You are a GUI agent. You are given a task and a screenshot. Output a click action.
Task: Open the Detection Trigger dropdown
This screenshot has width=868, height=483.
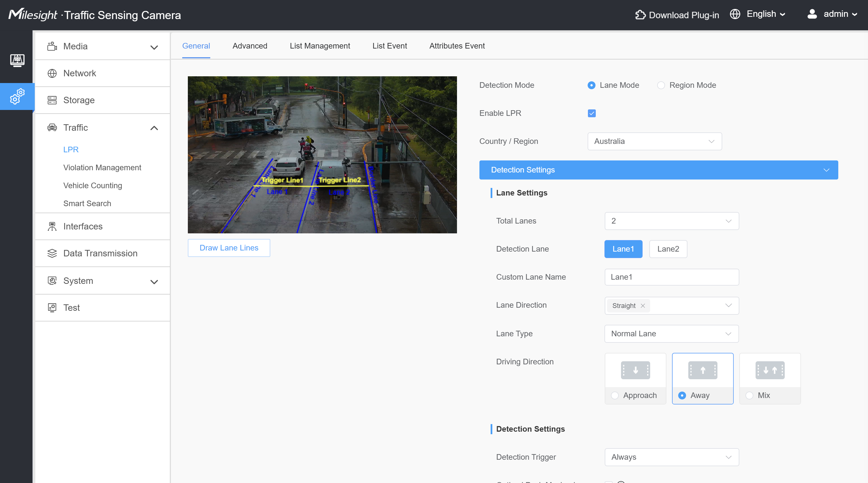click(x=671, y=457)
